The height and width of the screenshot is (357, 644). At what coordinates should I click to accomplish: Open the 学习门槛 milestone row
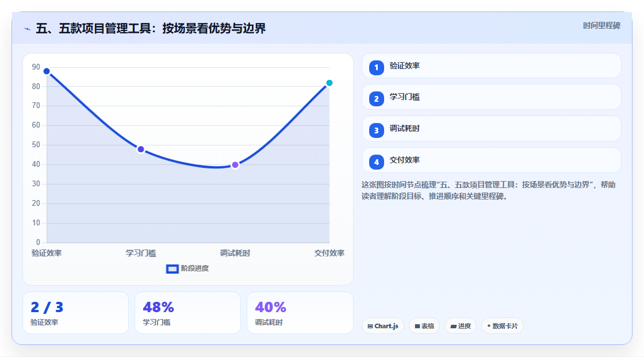point(491,97)
